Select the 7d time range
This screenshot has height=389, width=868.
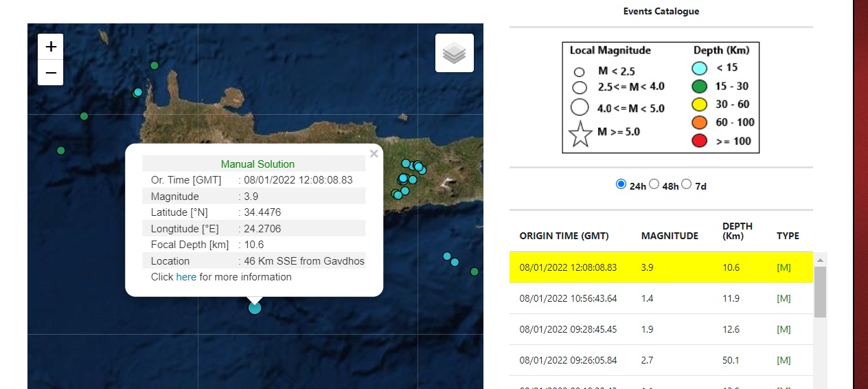687,184
